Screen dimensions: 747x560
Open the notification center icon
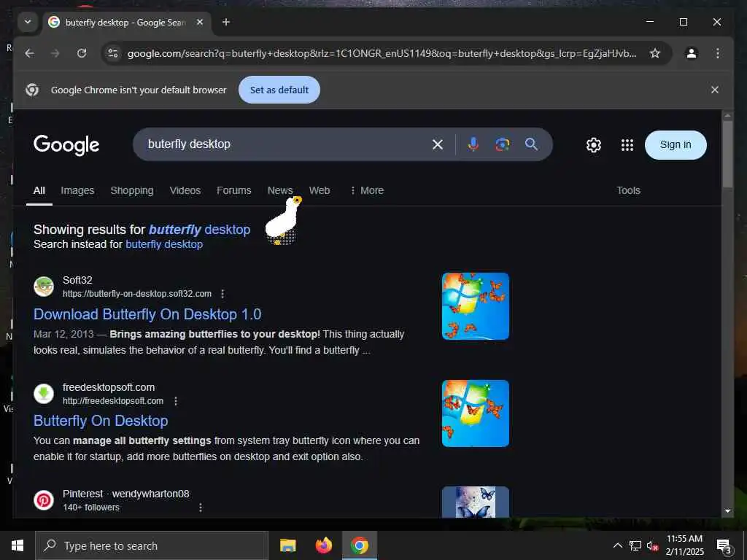[x=724, y=546]
